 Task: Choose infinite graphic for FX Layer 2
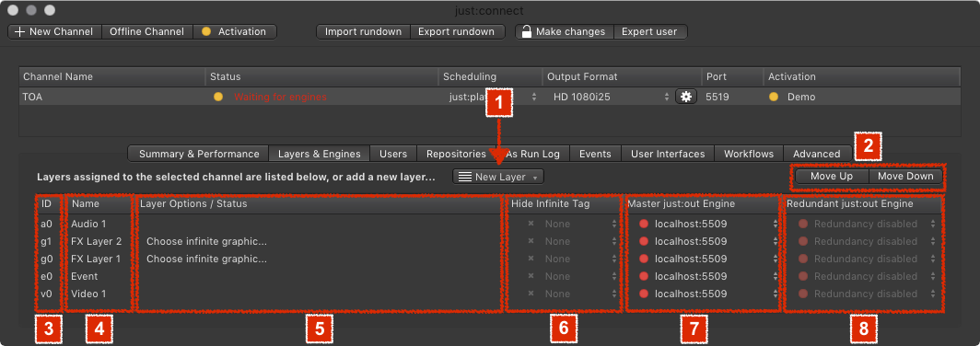pos(206,241)
